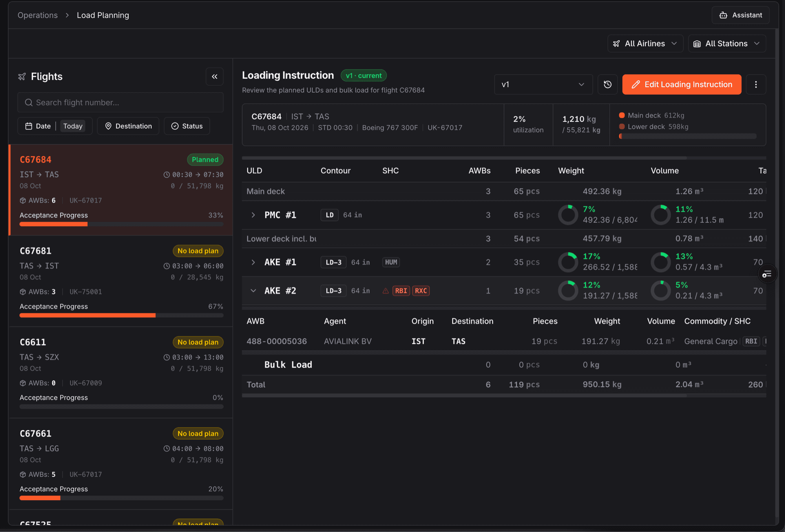Viewport: 785px width, 532px height.
Task: Click the horizontal scrollbar under the Total row
Action: point(464,396)
